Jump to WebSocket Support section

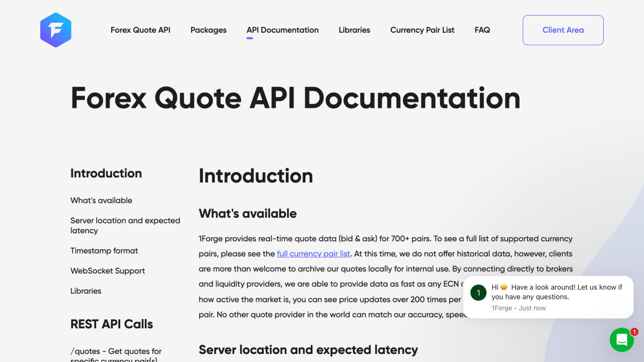[108, 271]
